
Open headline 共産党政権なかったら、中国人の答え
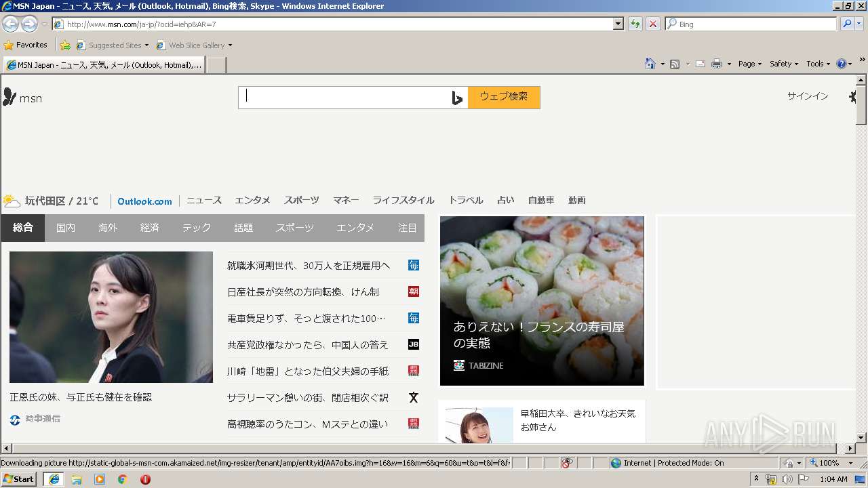pos(308,344)
